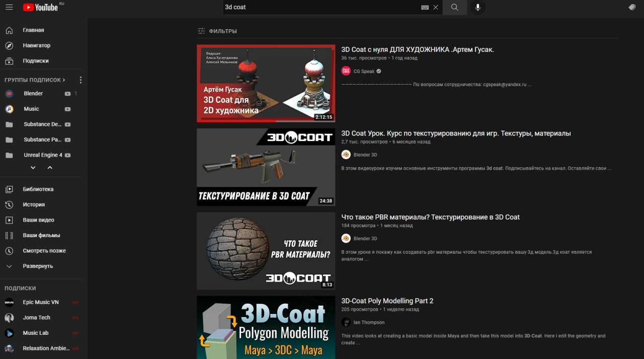
Task: Click the 8:13 duration badge
Action: [327, 284]
